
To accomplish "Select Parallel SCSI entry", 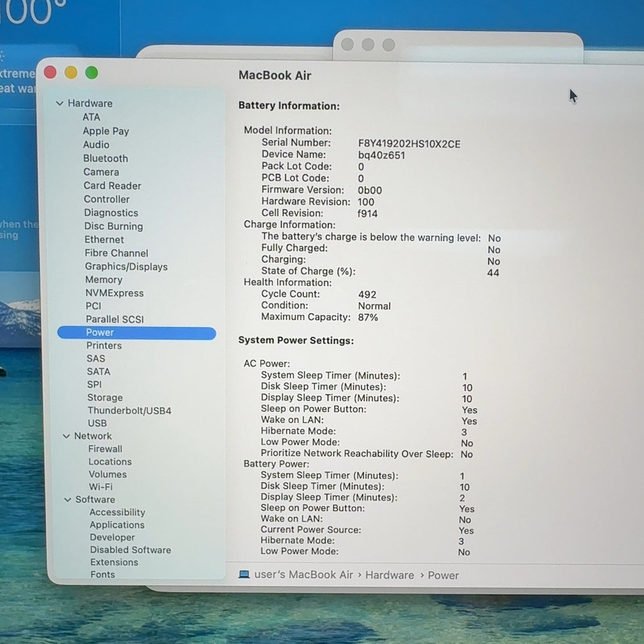I will point(115,320).
